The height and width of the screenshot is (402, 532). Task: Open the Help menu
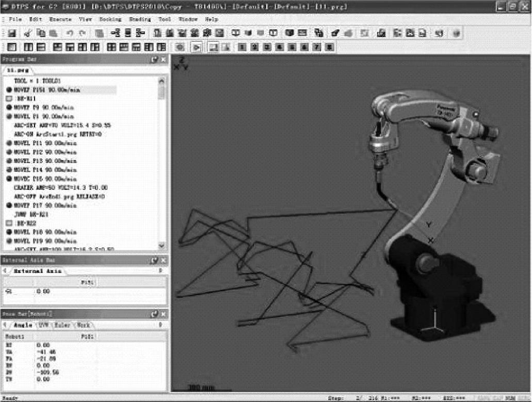point(212,19)
